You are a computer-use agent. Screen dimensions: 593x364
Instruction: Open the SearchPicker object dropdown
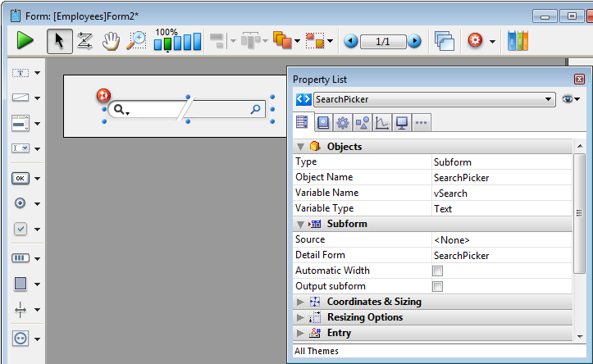(x=549, y=99)
